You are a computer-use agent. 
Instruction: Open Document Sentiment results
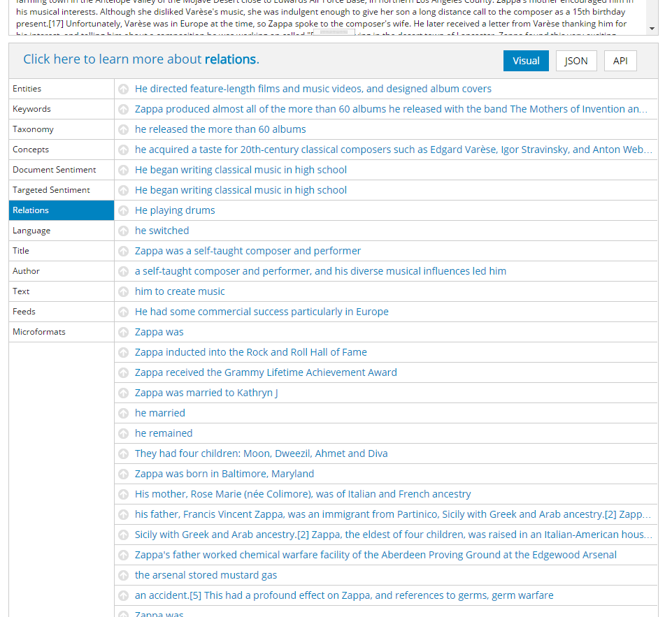62,170
